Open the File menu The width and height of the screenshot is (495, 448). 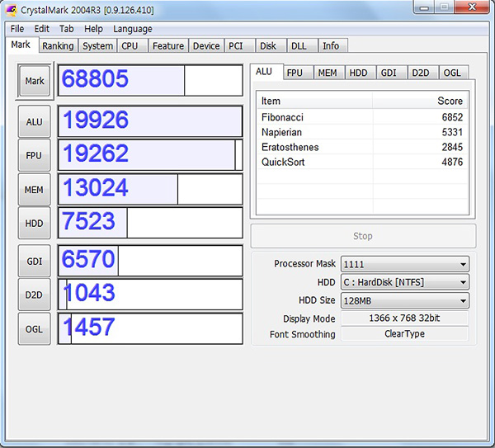coord(17,29)
